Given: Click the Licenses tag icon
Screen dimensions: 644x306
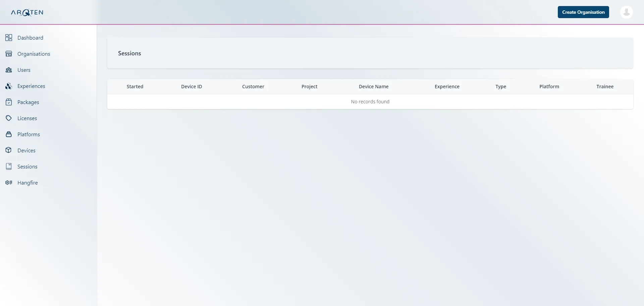Looking at the screenshot, I should coord(9,118).
